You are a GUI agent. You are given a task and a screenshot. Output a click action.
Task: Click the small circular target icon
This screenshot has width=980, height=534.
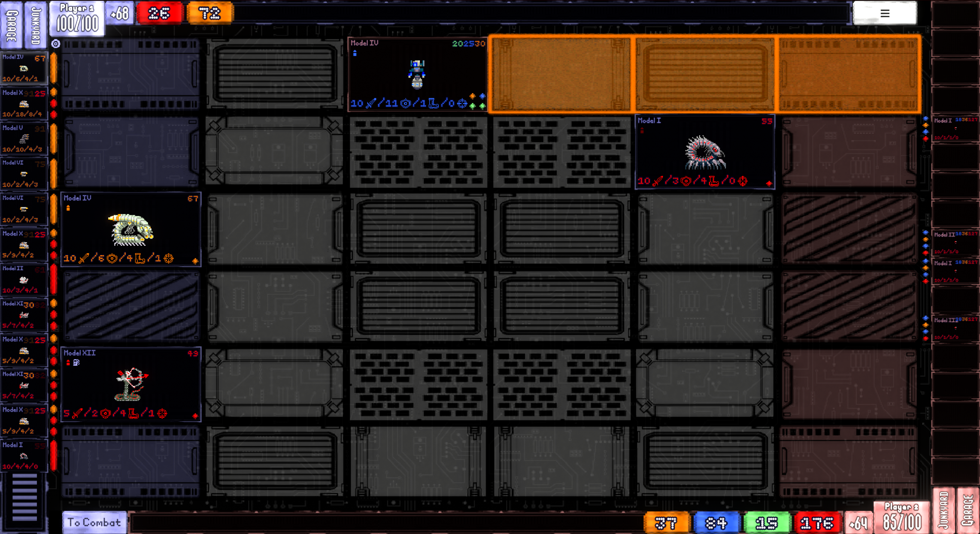tap(56, 44)
